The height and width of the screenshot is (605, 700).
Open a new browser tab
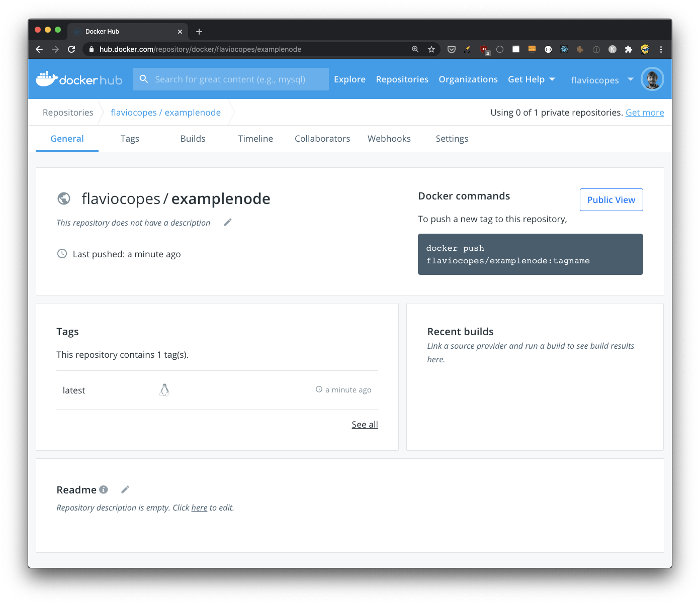tap(199, 32)
